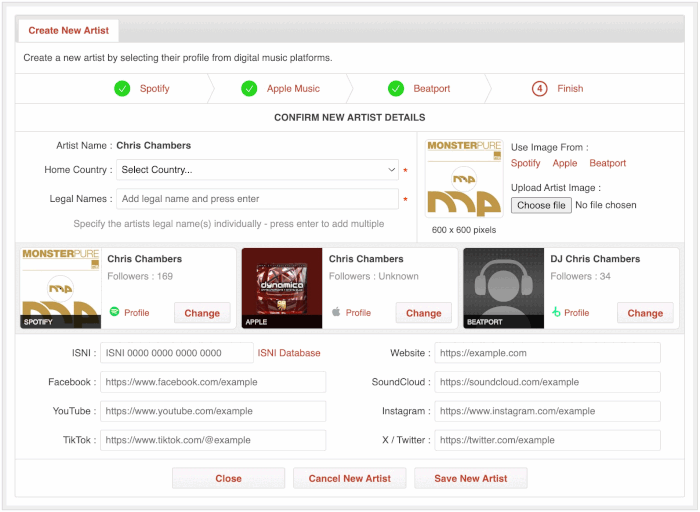The width and height of the screenshot is (700, 512).
Task: Click into the Instagram URL field
Action: (547, 411)
